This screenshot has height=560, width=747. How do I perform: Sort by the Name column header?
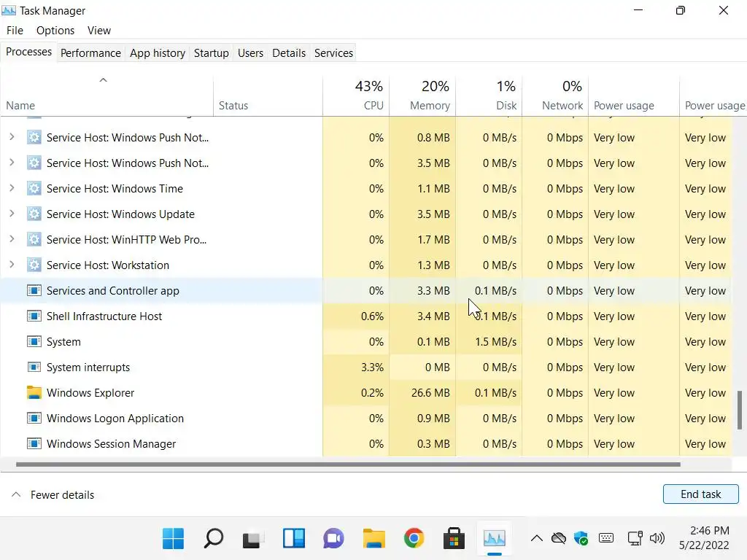point(107,96)
